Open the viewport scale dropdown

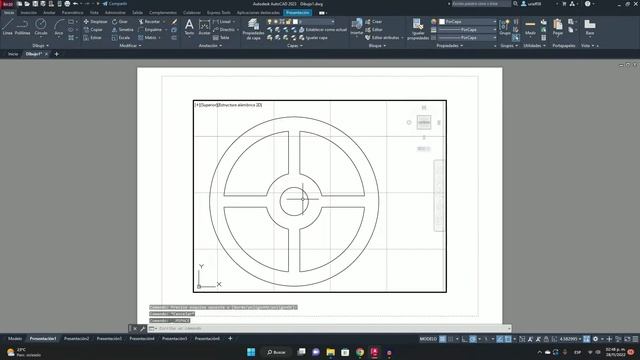click(x=570, y=339)
